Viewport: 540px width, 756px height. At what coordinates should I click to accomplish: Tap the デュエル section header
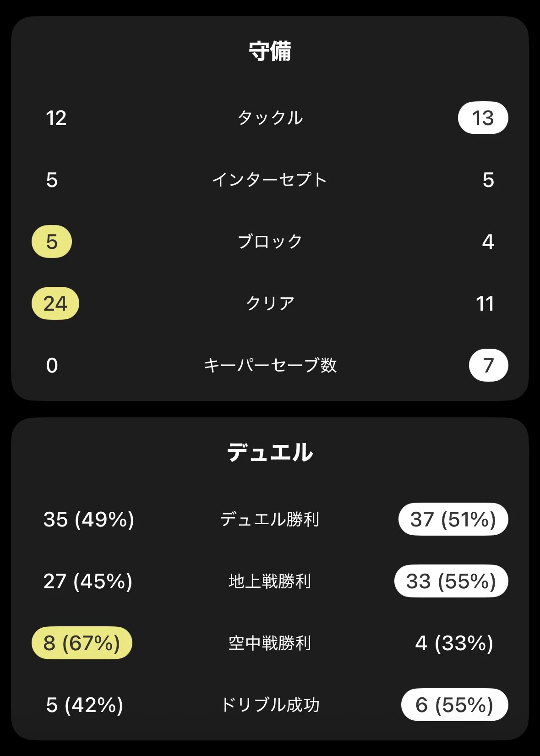point(270,452)
